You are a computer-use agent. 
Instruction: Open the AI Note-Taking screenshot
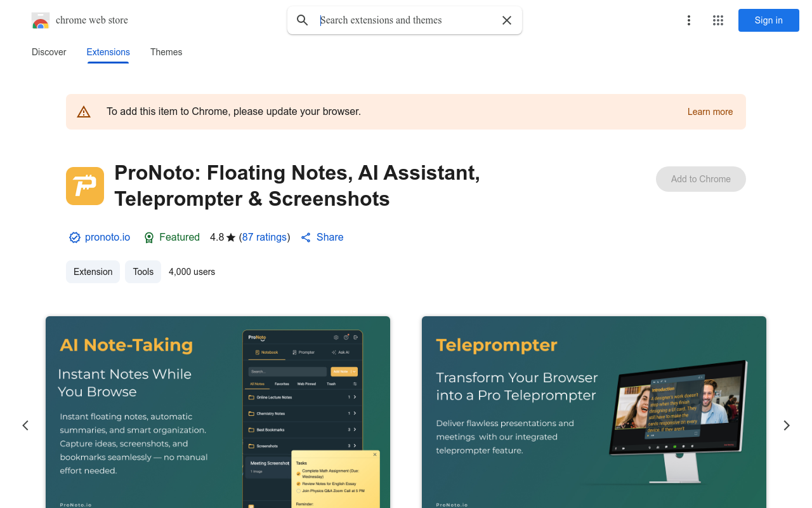[x=218, y=412]
